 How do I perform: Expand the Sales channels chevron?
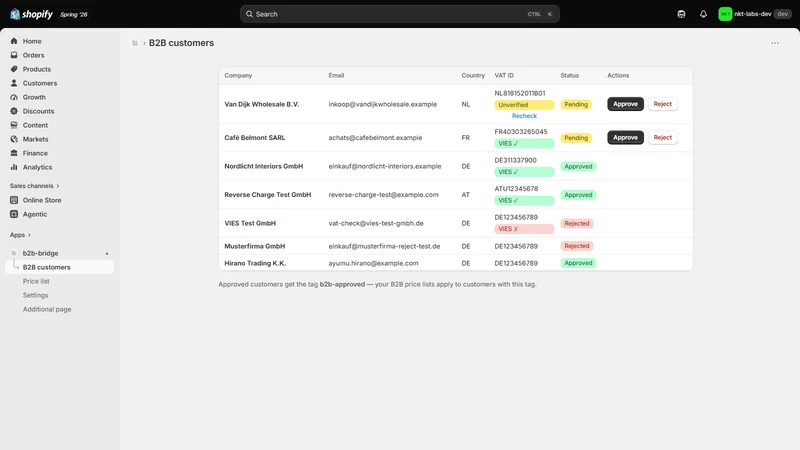tap(58, 186)
